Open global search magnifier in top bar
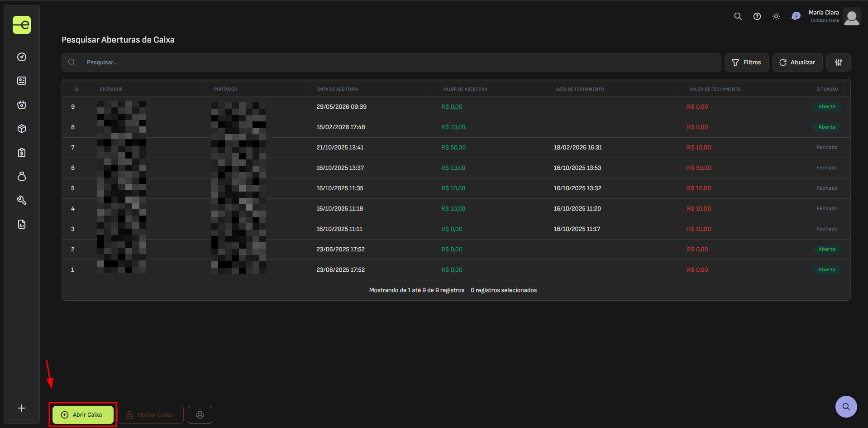The image size is (868, 428). [738, 16]
